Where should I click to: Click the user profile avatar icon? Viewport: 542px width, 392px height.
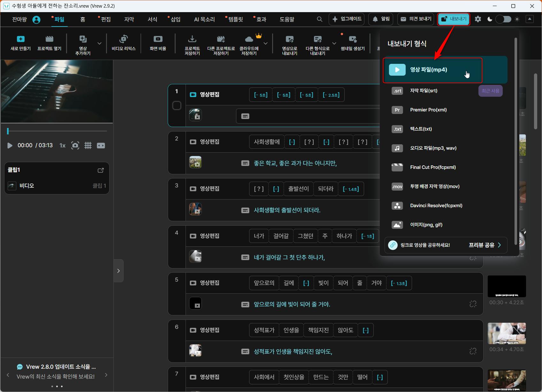36,20
